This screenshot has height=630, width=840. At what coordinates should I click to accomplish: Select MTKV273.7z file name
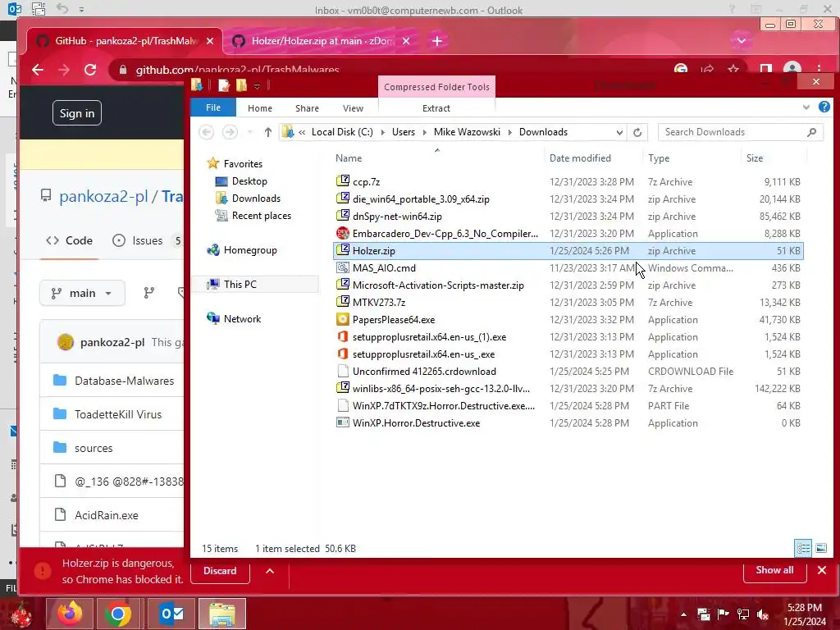pos(379,302)
